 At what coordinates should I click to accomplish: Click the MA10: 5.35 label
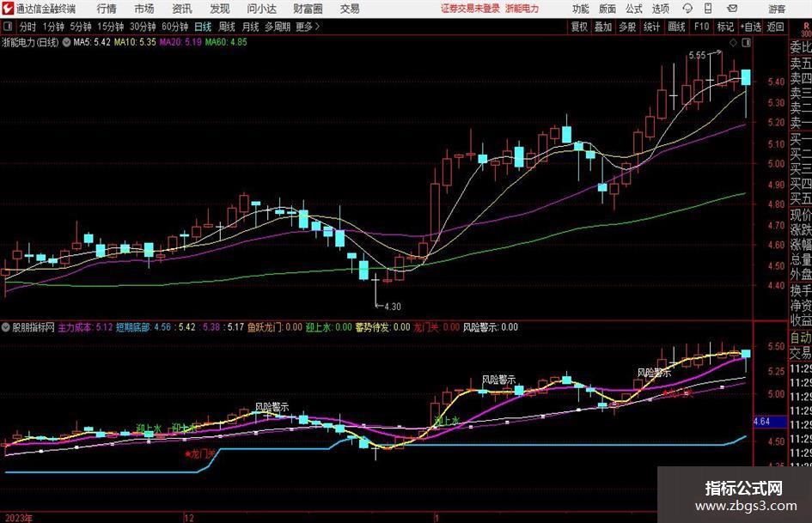[135, 42]
